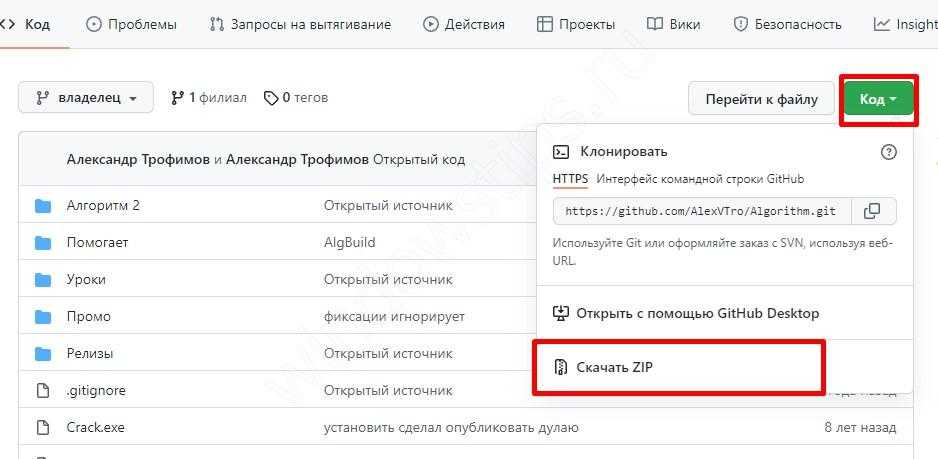Image resolution: width=938 pixels, height=459 pixels.
Task: Go to the Действия tab
Action: (x=464, y=24)
